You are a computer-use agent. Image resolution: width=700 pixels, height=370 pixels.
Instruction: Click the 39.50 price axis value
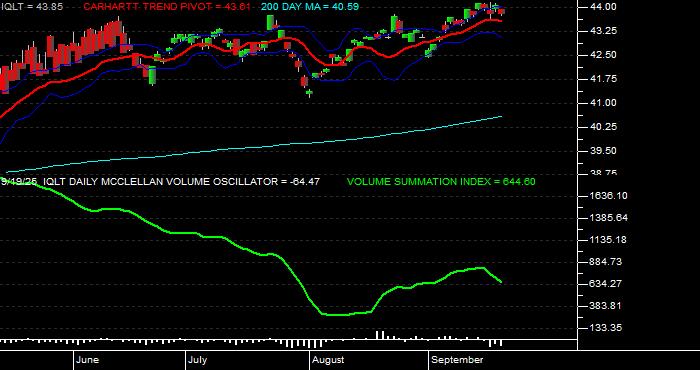[x=604, y=151]
